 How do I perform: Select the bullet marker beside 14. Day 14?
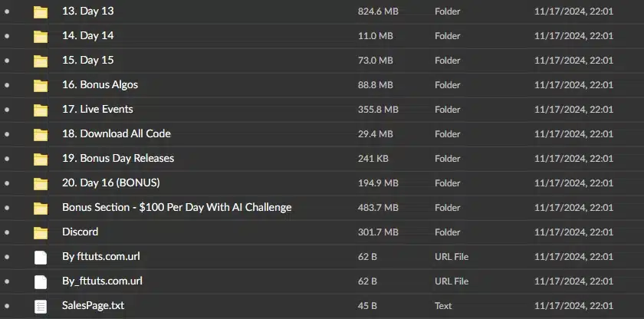point(7,36)
